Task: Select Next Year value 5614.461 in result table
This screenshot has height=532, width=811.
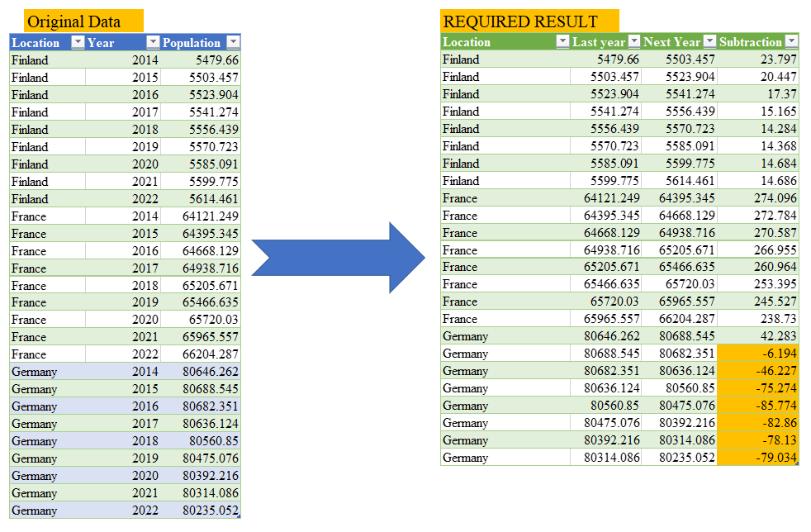Action: (x=679, y=181)
